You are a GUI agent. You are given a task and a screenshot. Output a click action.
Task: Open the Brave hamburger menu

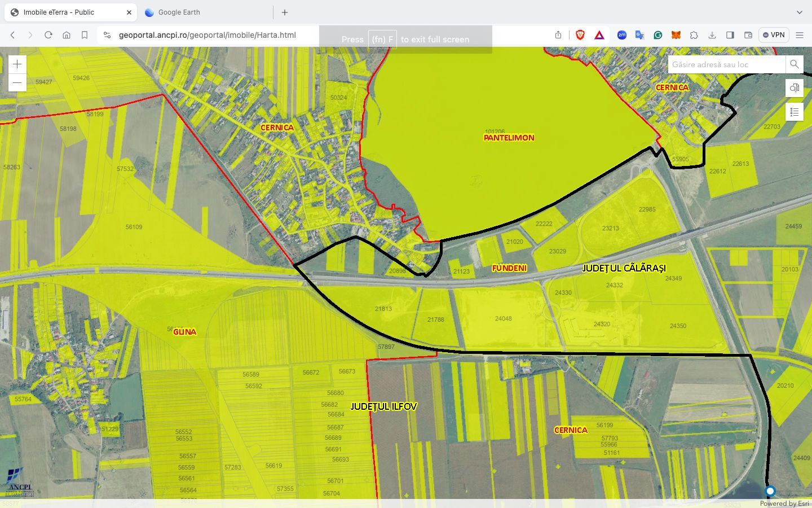tap(799, 35)
